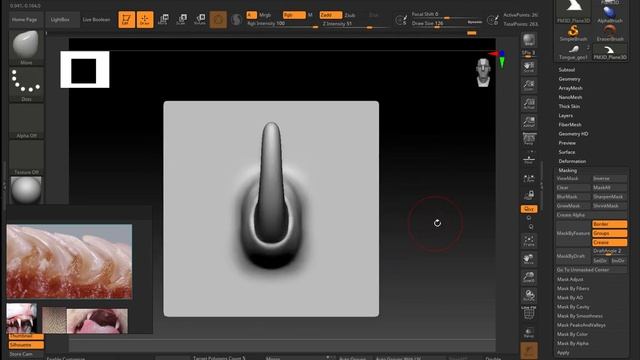Viewport: 640px width, 360px height.
Task: Click the Actual size icon
Action: pos(529,103)
